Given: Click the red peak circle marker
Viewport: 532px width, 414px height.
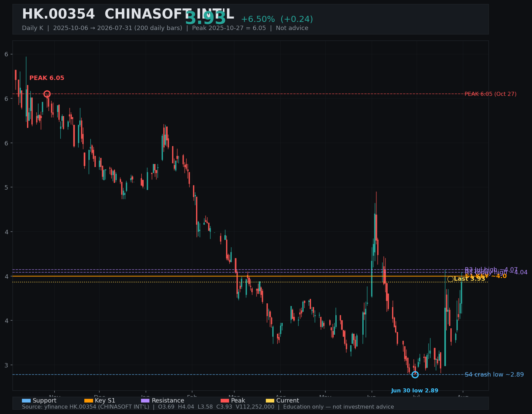Looking at the screenshot, I should click(x=47, y=94).
